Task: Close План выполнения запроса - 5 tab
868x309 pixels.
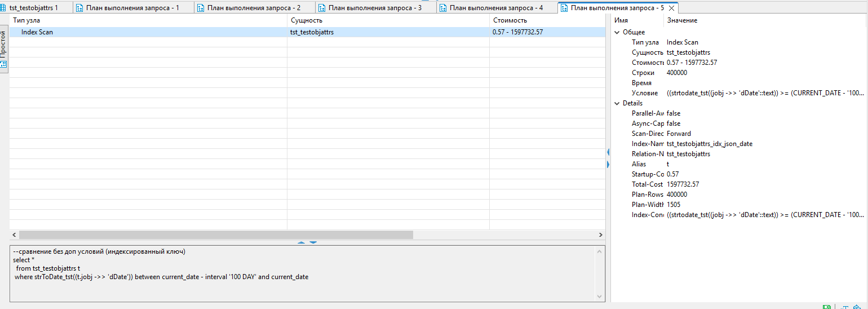Action: click(671, 8)
